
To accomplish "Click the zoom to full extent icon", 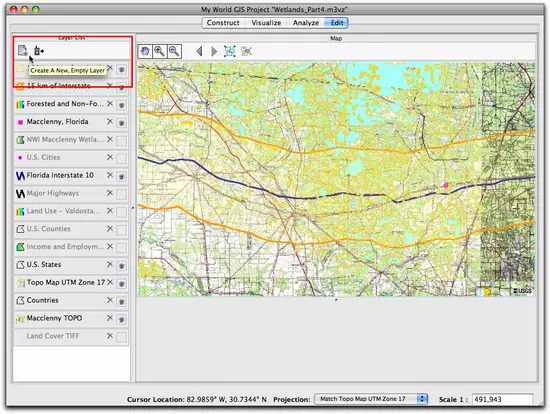I will click(x=230, y=51).
